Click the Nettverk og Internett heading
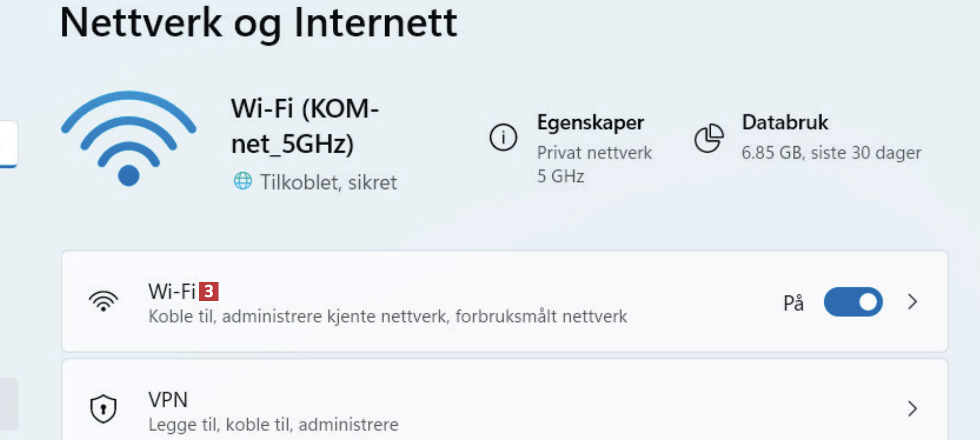980x440 pixels. click(x=258, y=23)
